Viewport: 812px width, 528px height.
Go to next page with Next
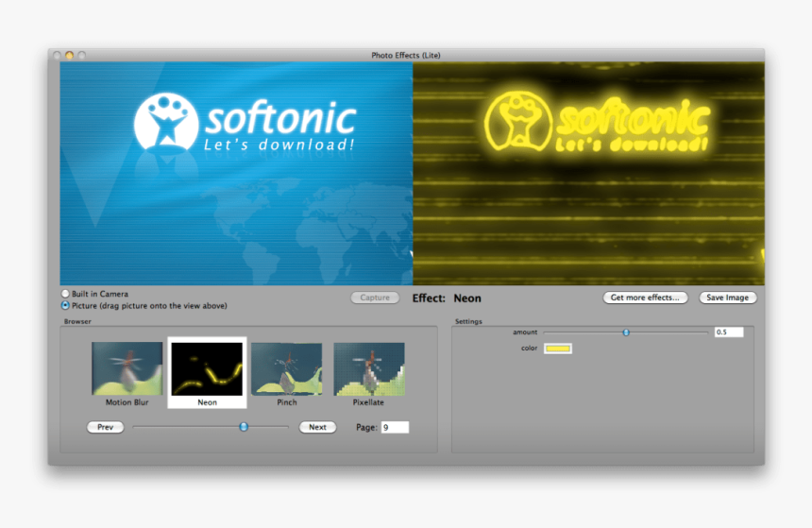[317, 427]
